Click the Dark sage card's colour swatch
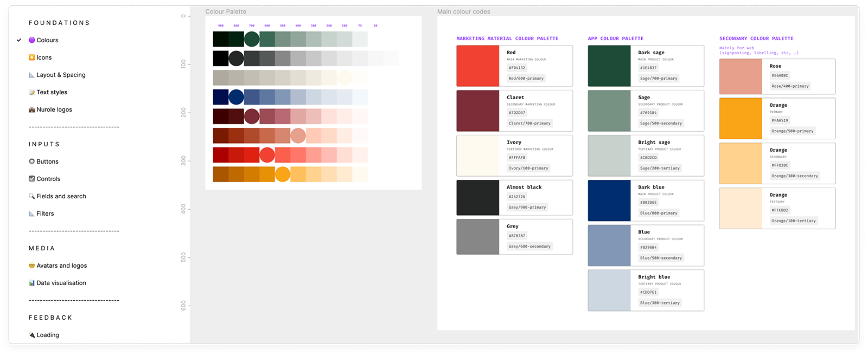 609,66
